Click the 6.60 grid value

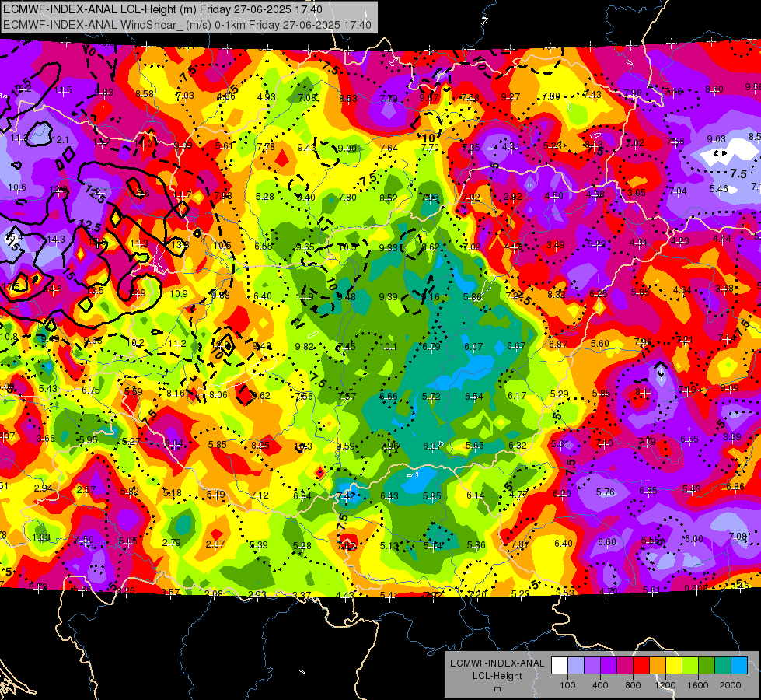pos(606,541)
